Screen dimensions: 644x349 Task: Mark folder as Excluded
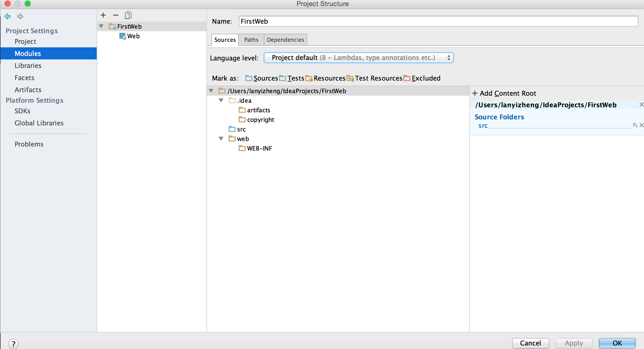pyautogui.click(x=422, y=78)
